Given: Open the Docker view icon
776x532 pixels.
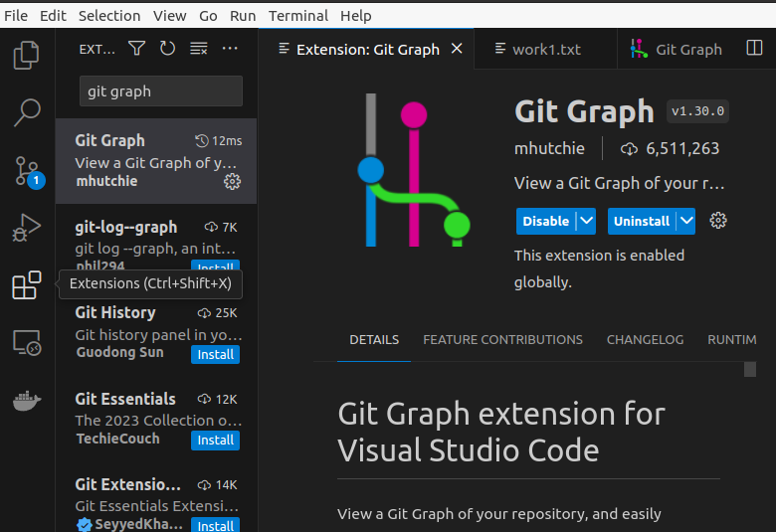Looking at the screenshot, I should [x=26, y=401].
